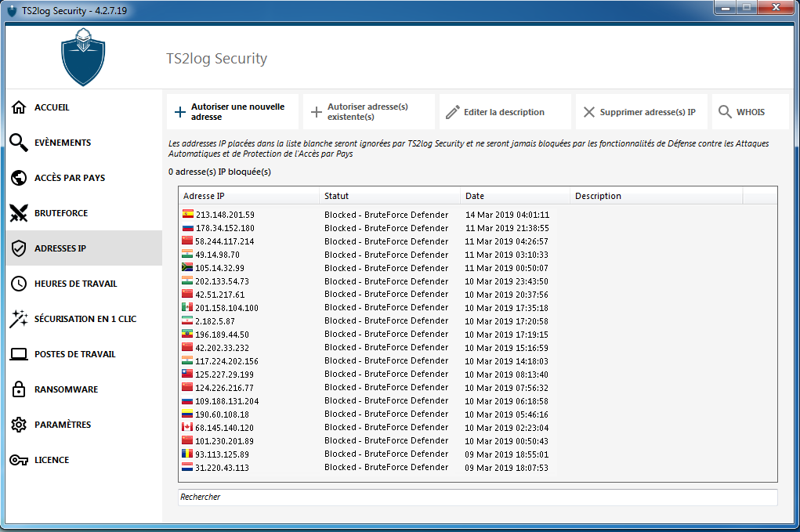Click the flag icon next to 201.158.104.100
Viewport: 800px width, 532px height.
pos(187,307)
